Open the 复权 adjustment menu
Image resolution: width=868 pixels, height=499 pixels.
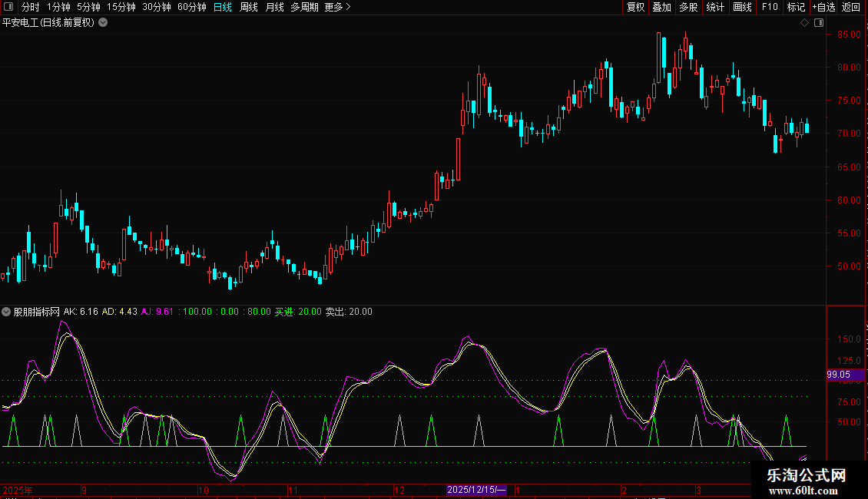(635, 7)
